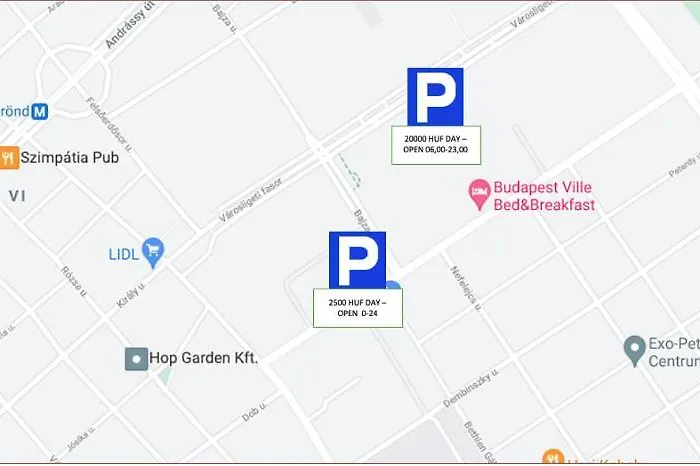Click the Király u. street label

pyautogui.click(x=131, y=295)
